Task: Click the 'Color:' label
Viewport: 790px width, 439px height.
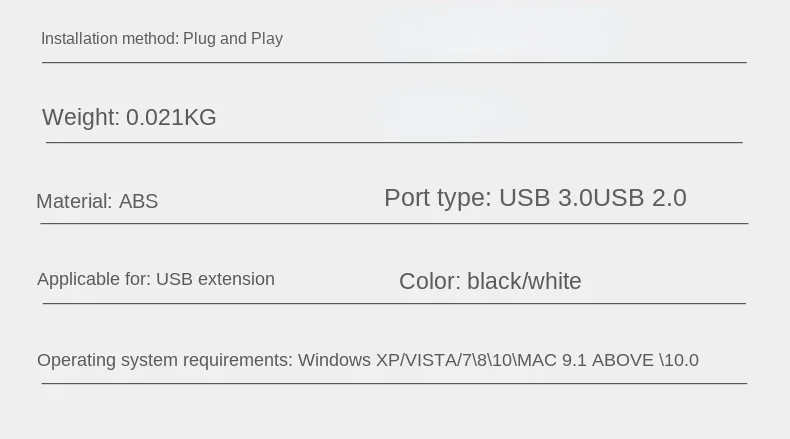Action: pyautogui.click(x=429, y=282)
